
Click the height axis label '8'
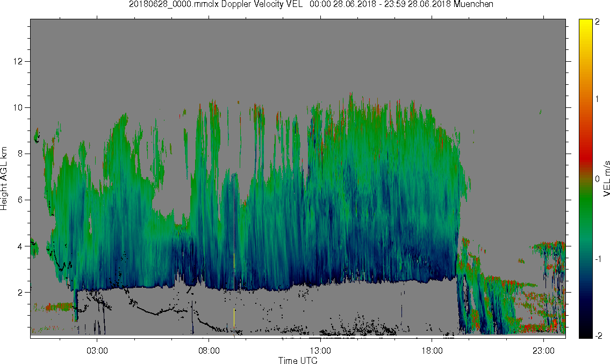coord(20,154)
